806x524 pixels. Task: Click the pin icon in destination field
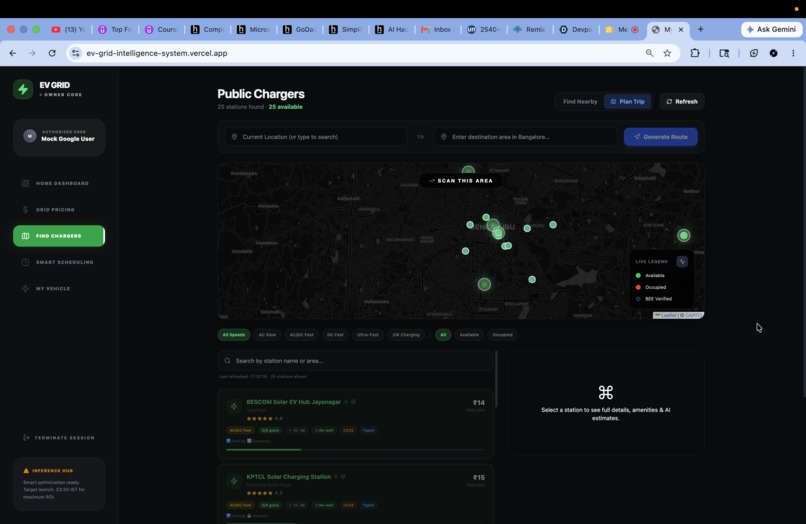click(x=444, y=137)
